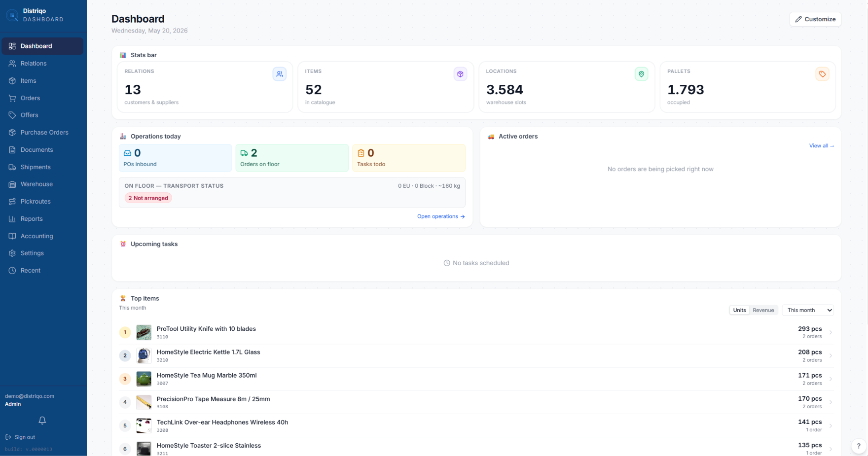Open notifications with the bell icon

point(42,421)
